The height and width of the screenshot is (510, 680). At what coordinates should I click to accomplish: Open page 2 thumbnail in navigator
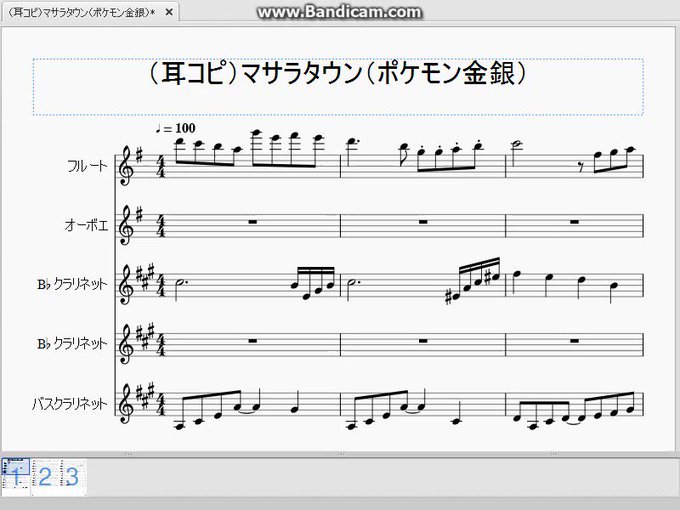45,477
